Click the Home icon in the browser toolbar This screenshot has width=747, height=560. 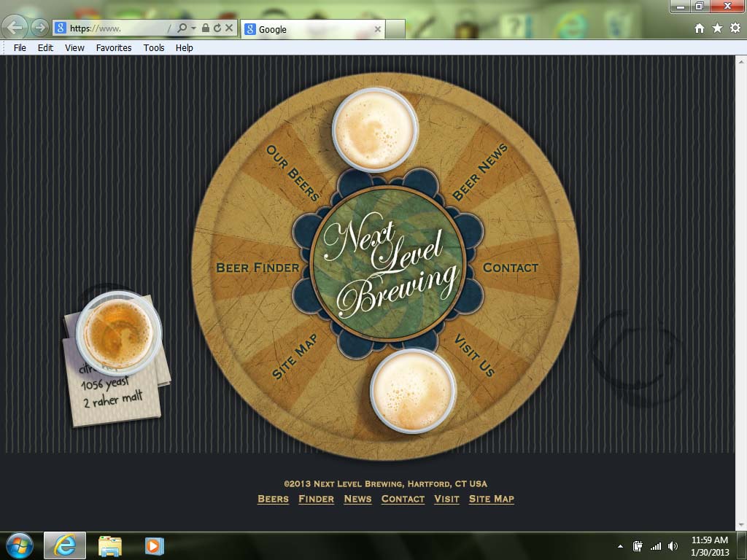pyautogui.click(x=698, y=27)
